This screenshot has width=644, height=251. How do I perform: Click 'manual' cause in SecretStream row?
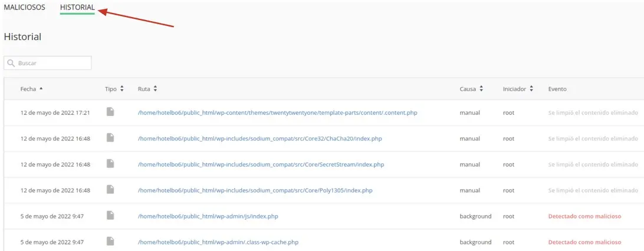click(x=470, y=164)
